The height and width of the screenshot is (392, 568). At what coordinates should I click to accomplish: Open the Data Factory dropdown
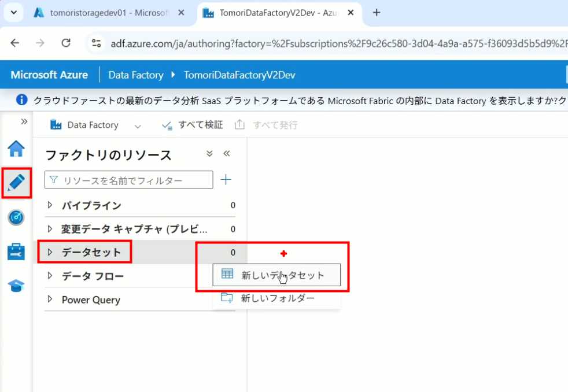[137, 125]
